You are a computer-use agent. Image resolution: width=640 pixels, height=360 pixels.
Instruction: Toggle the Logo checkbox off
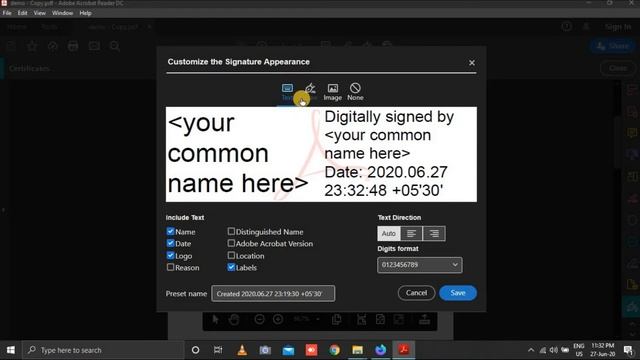coord(171,256)
